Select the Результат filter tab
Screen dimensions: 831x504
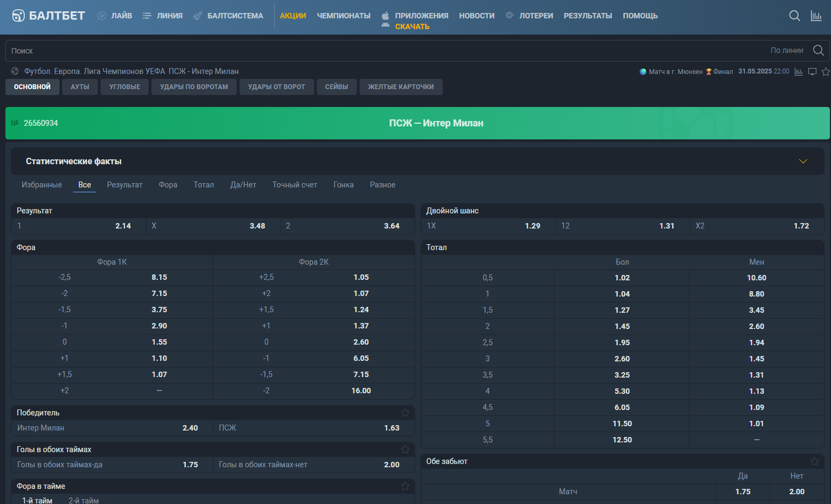click(x=125, y=185)
